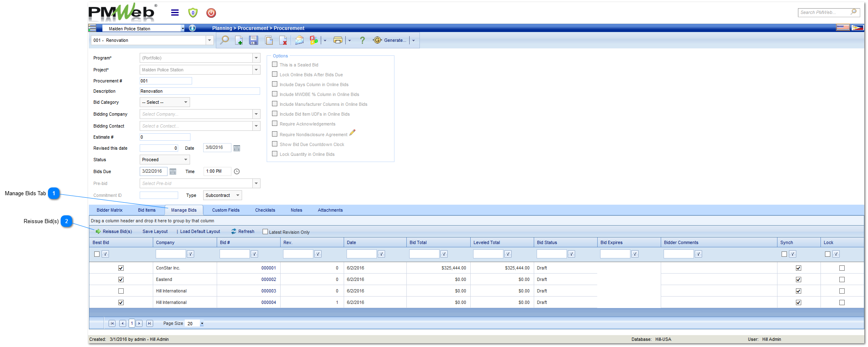
Task: Check Lock Online Bids After Bids Due
Action: 275,74
